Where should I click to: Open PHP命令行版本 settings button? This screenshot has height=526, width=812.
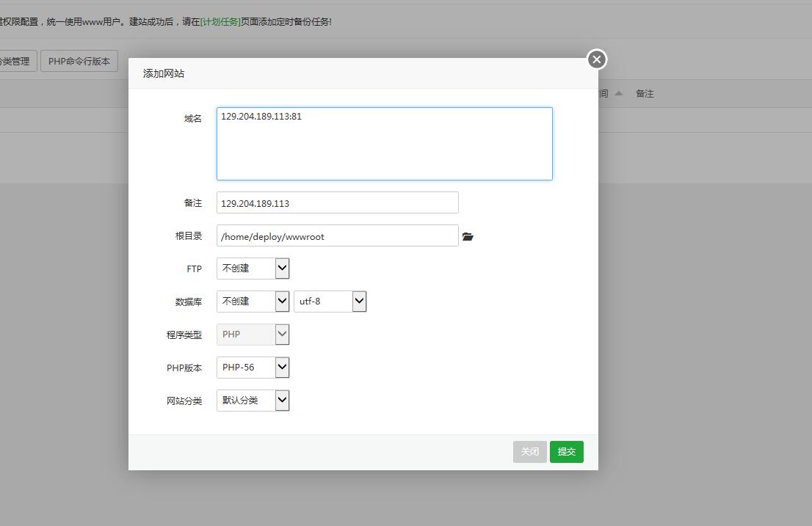pos(79,62)
